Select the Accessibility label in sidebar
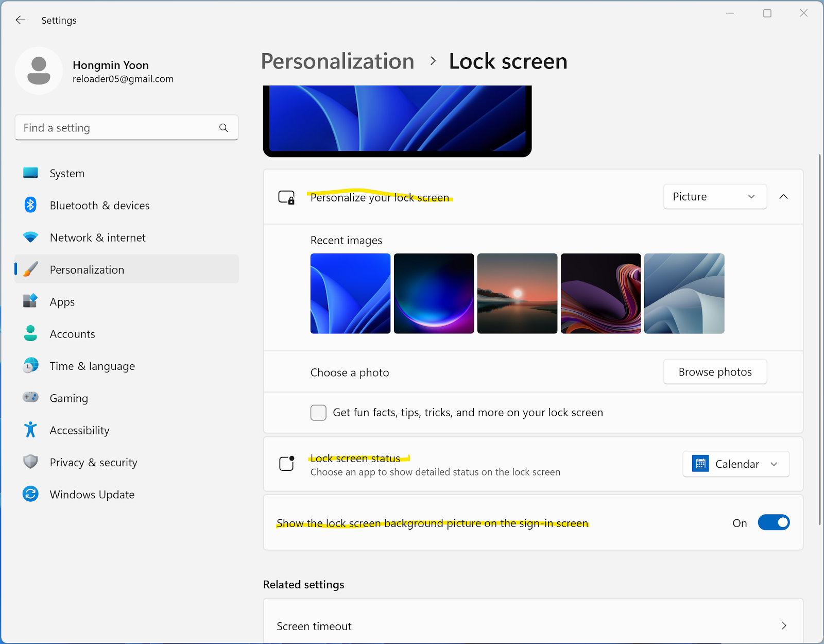 coord(79,430)
